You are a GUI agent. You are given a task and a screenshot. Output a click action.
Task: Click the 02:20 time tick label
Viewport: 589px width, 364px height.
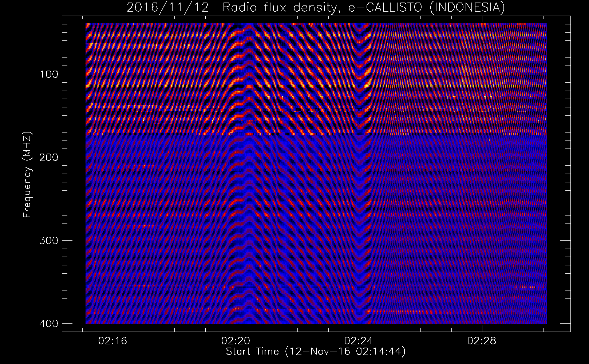[236, 341]
